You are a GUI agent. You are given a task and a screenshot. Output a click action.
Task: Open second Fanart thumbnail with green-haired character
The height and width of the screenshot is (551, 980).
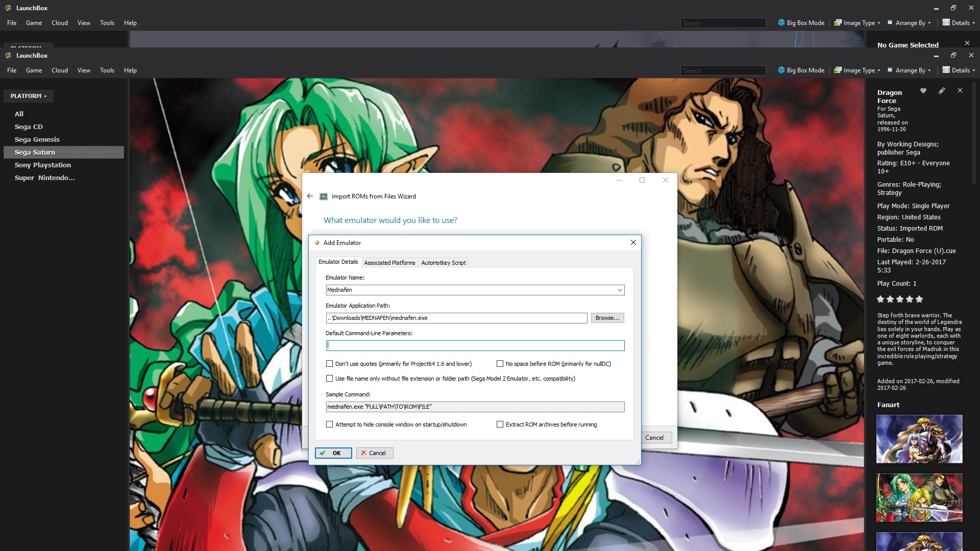[919, 498]
